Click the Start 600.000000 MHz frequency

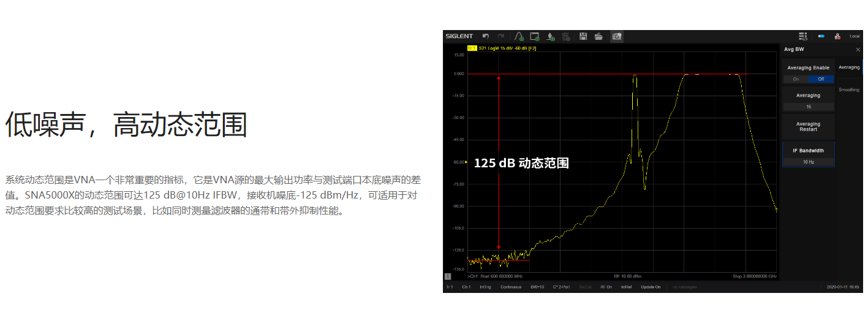click(502, 276)
